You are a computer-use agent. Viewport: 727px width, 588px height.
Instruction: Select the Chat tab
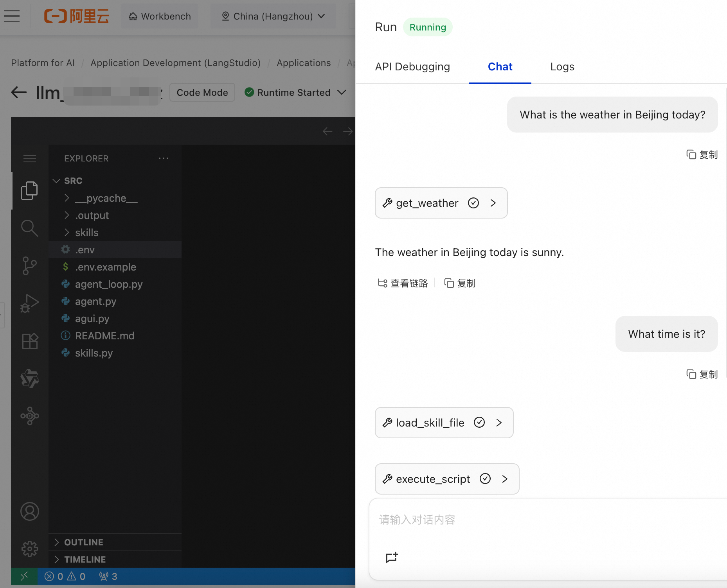pyautogui.click(x=500, y=67)
